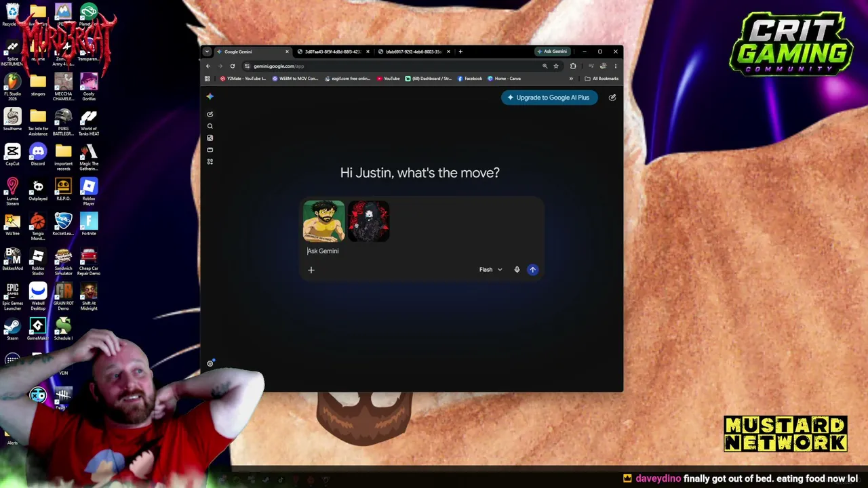This screenshot has width=868, height=488.
Task: Select the Magic The Gathering desktop icon
Action: 89,157
